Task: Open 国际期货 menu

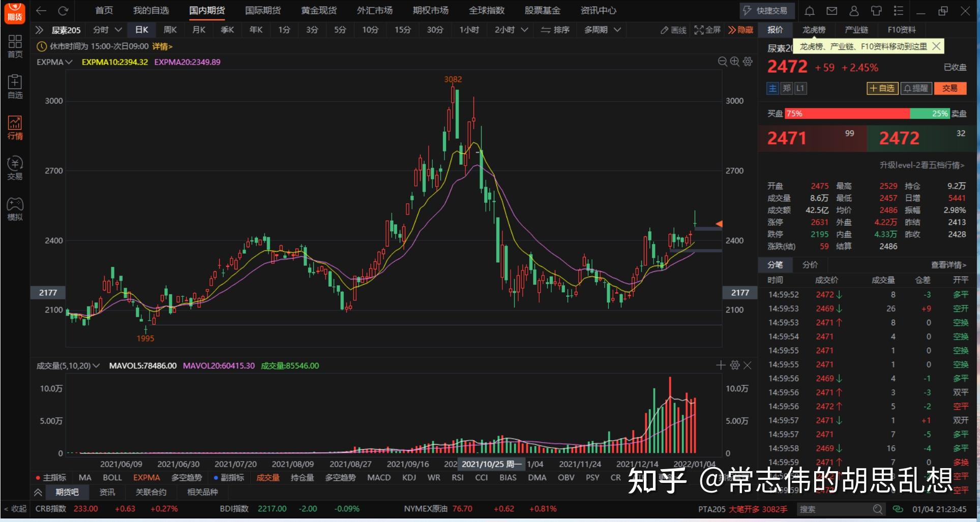Action: click(262, 11)
